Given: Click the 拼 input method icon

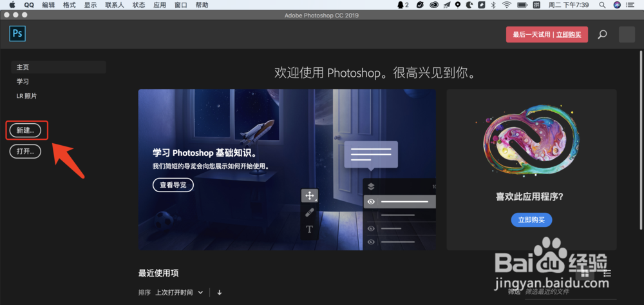Looking at the screenshot, I should [536, 5].
